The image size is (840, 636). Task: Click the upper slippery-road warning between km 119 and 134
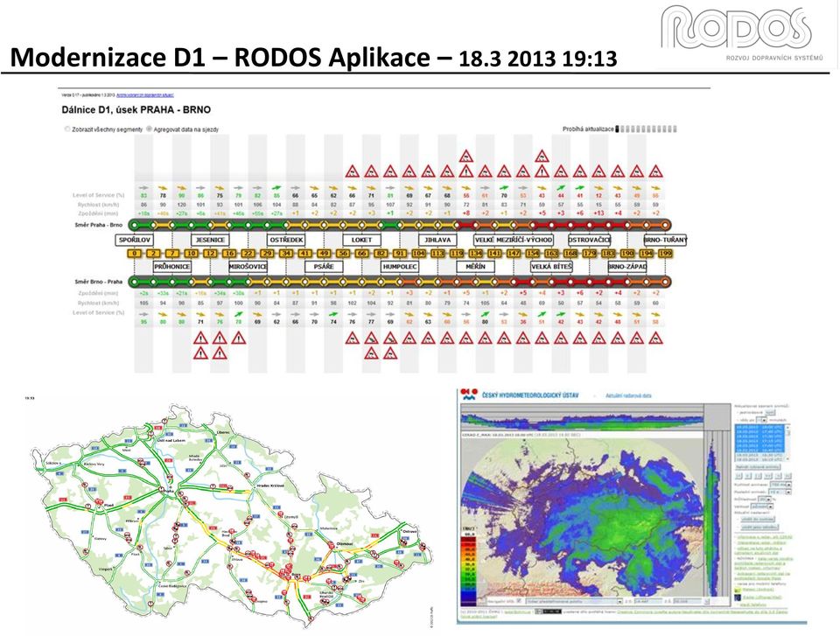point(466,157)
